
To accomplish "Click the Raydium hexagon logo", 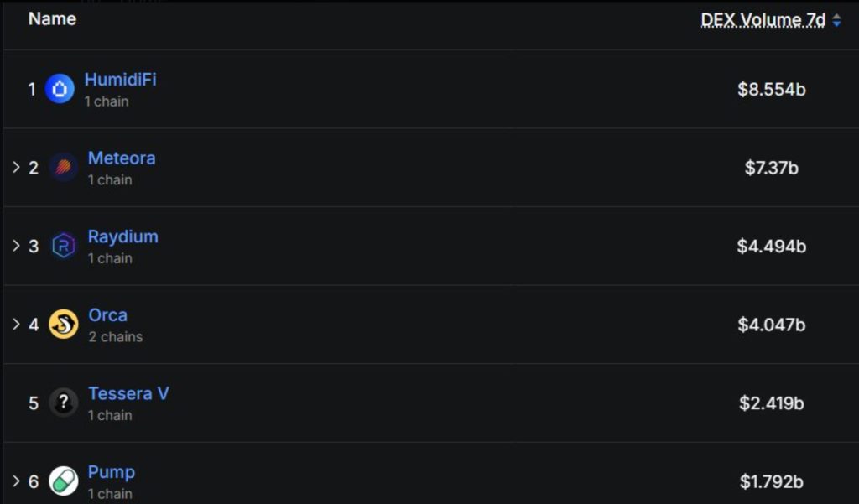I will click(x=63, y=246).
